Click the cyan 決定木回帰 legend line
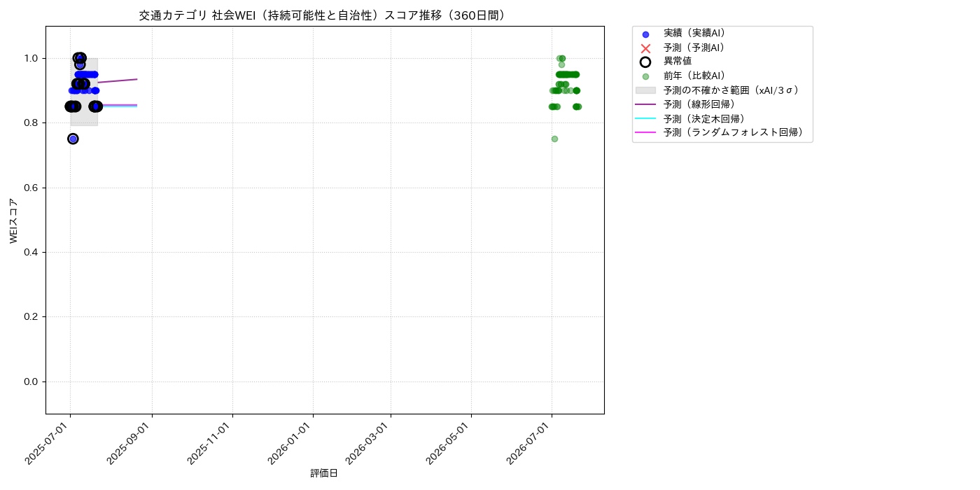980x490 pixels. point(645,118)
